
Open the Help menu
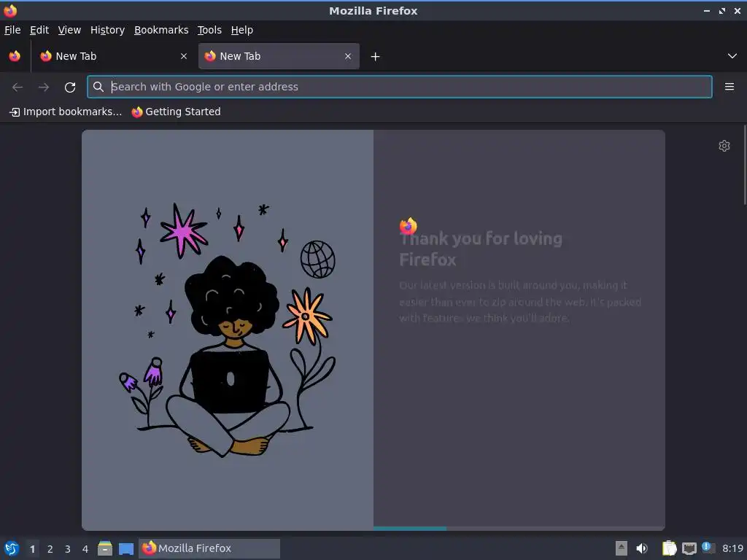coord(241,30)
